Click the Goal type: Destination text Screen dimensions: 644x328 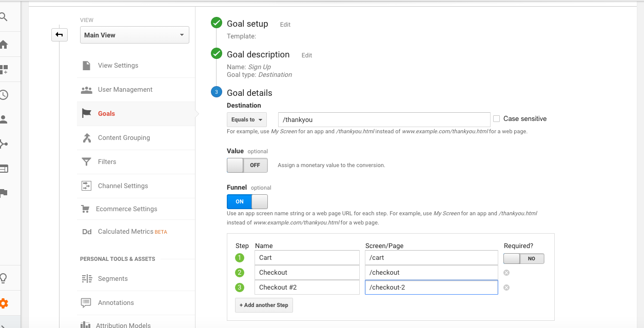259,75
